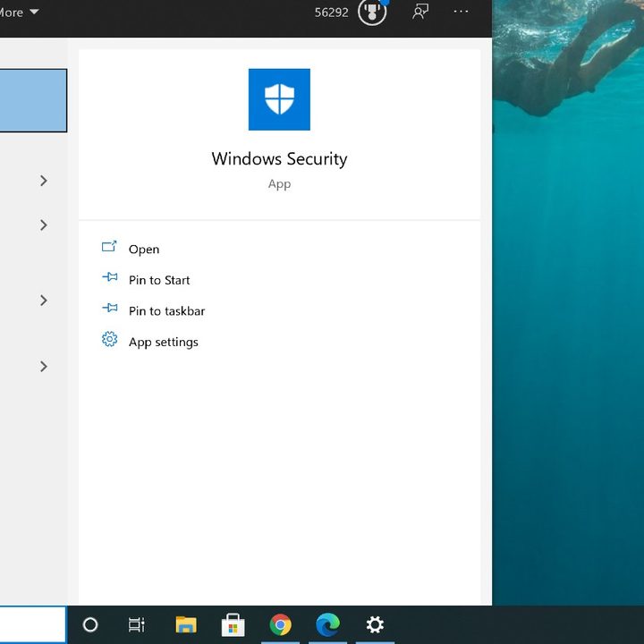Launch File Explorer from taskbar
The height and width of the screenshot is (644, 644).
coord(186,624)
